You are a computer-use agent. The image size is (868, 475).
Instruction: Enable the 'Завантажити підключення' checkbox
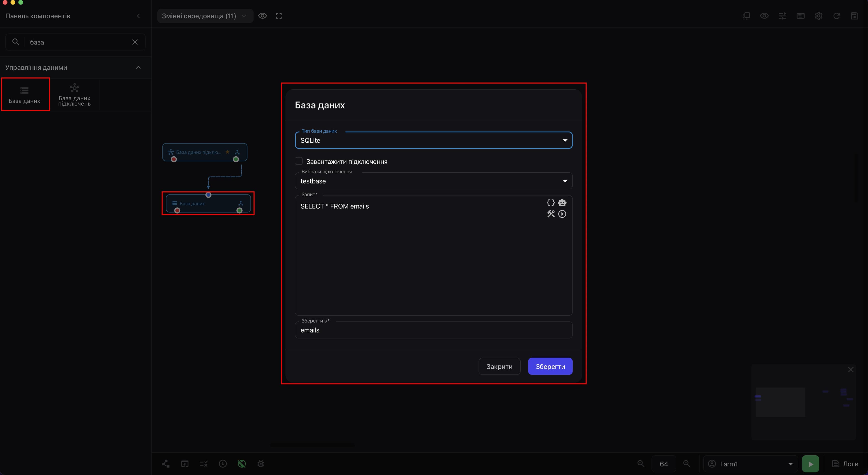click(x=299, y=161)
